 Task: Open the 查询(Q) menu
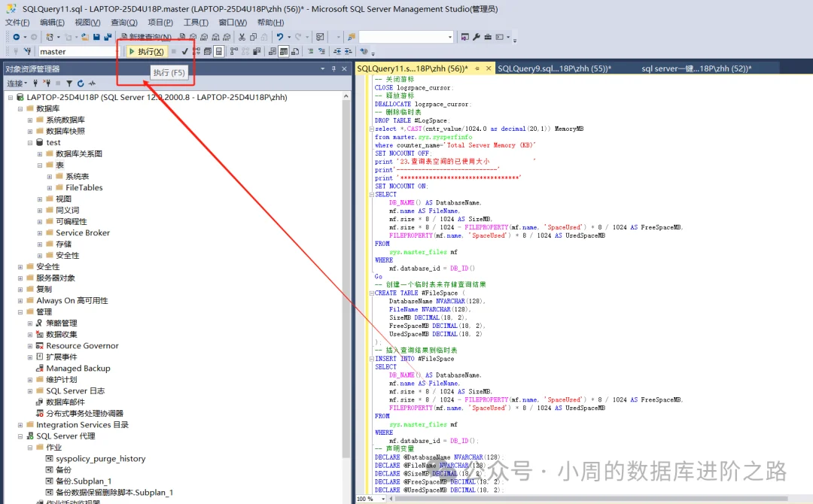124,23
